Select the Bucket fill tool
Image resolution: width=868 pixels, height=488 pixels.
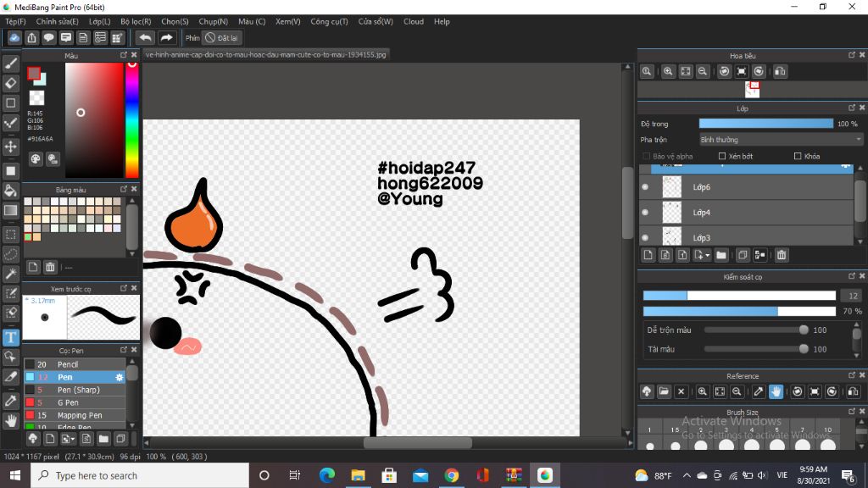point(10,191)
